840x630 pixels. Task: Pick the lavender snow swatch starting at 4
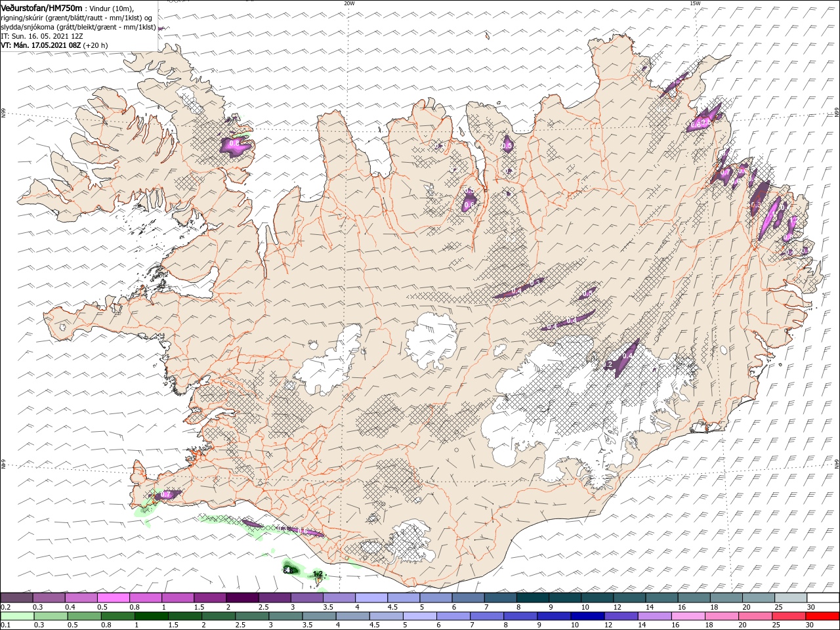[371, 598]
